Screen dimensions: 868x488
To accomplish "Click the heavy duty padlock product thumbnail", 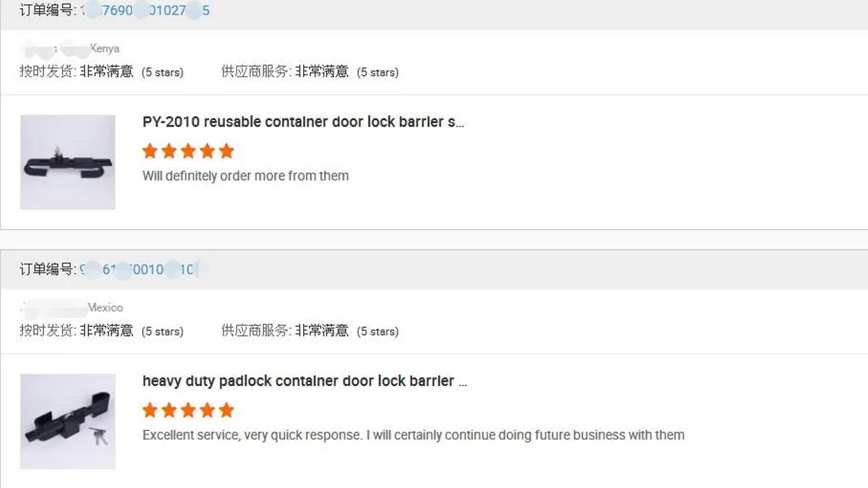I will point(68,421).
